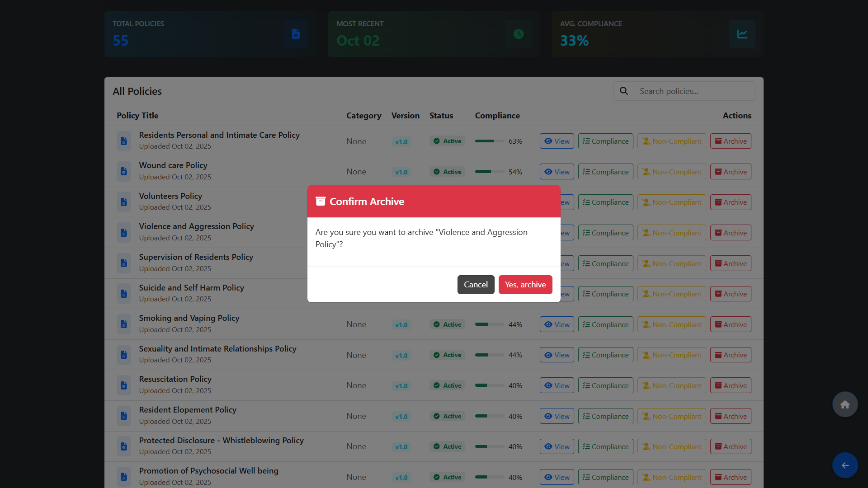Click the document icon for Sexuality and Intimate Relationships Policy

pyautogui.click(x=124, y=355)
